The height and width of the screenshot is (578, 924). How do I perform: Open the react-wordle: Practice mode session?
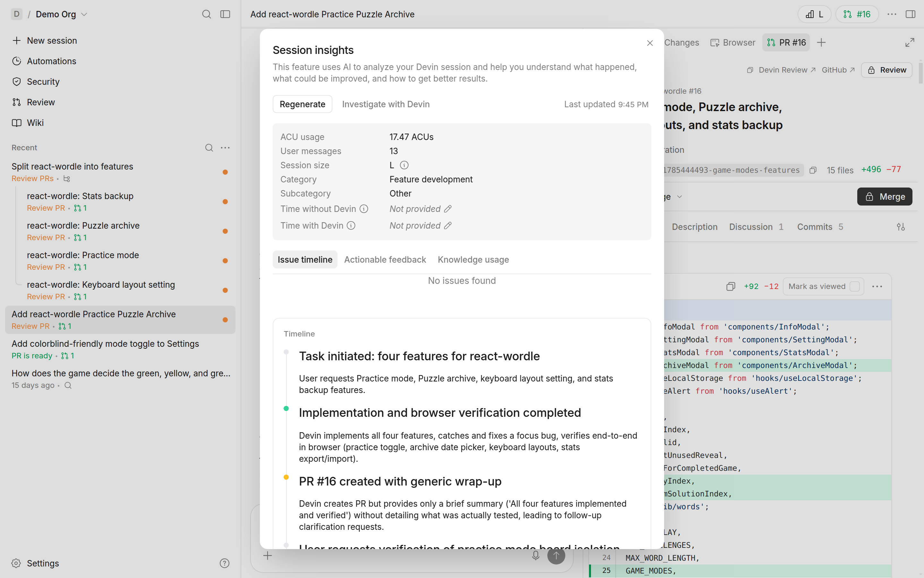click(x=127, y=261)
